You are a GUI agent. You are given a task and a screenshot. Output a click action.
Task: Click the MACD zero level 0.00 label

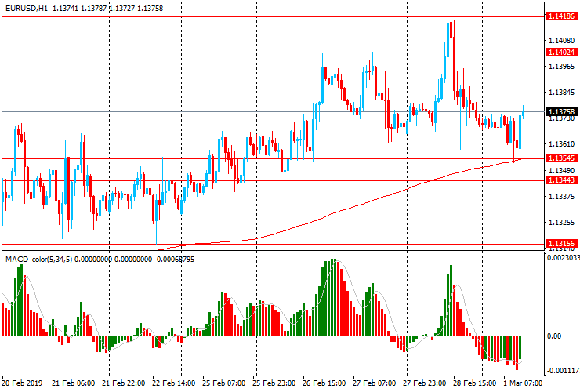click(x=556, y=336)
